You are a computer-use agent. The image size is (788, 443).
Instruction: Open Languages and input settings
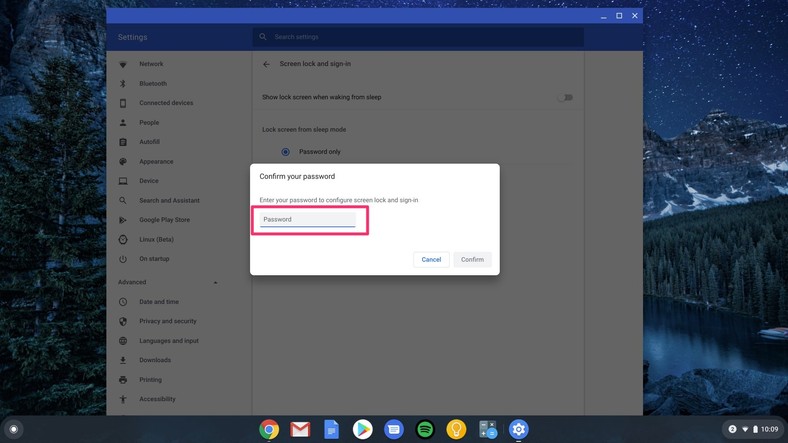coord(169,341)
